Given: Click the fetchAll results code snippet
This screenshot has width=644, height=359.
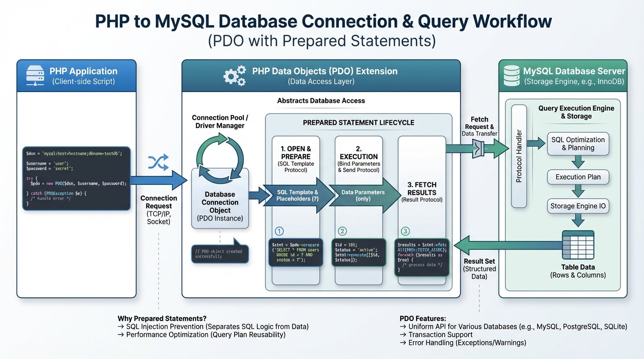Looking at the screenshot, I should point(422,257).
